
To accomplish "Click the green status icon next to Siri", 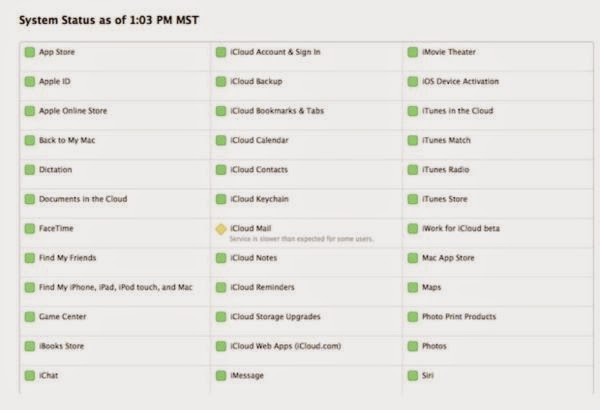I will point(413,376).
